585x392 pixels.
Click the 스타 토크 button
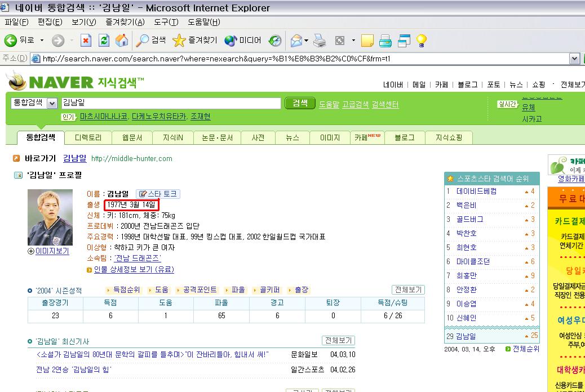click(158, 194)
